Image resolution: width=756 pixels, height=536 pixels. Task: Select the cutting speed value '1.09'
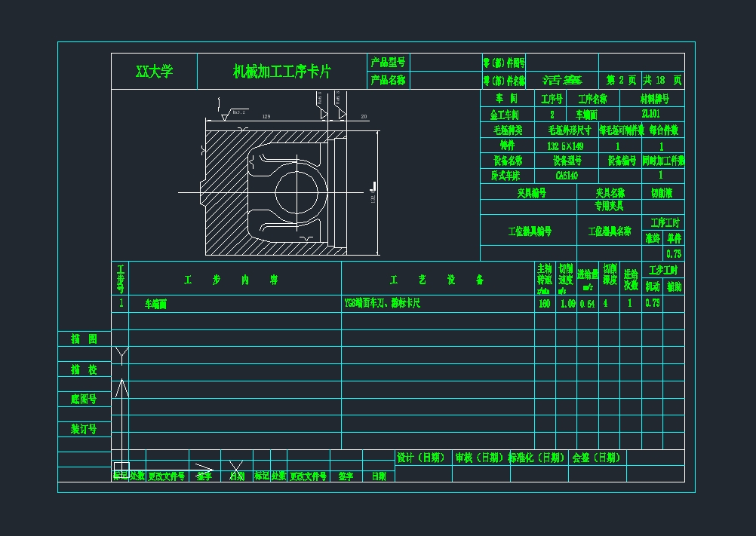[x=568, y=303]
